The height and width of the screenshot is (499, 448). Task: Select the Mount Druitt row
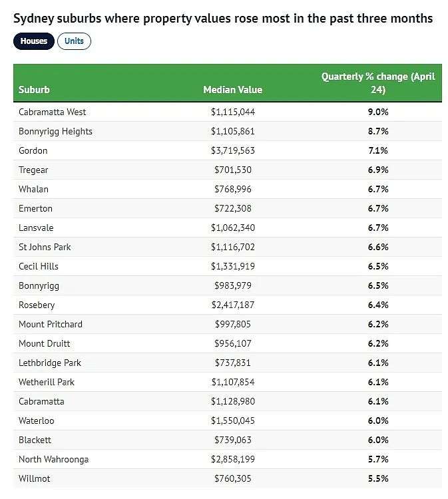click(228, 343)
